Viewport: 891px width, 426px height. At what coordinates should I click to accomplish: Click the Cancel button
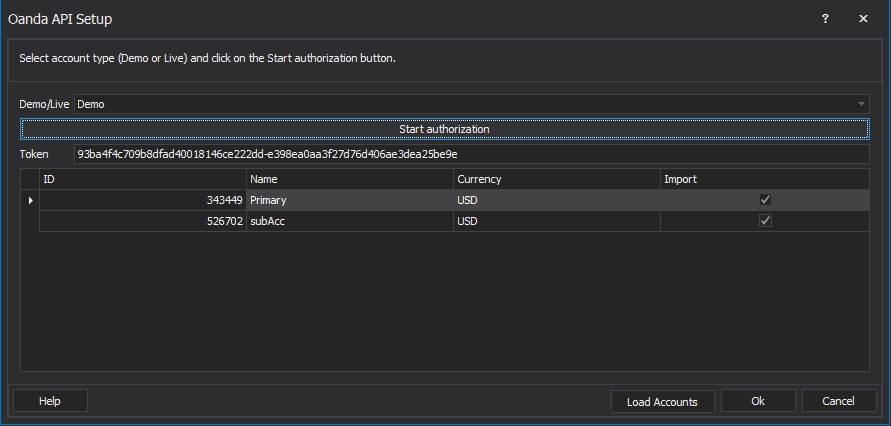pos(839,401)
